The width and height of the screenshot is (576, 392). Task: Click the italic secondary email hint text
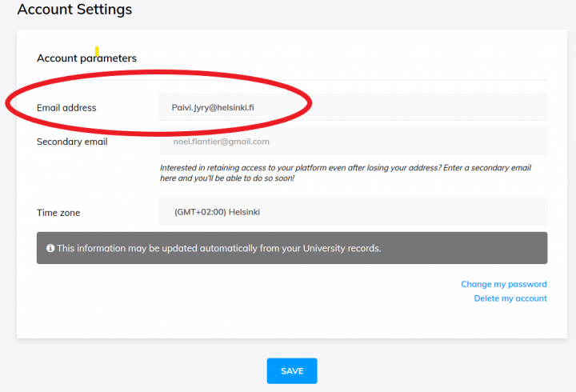tap(346, 173)
